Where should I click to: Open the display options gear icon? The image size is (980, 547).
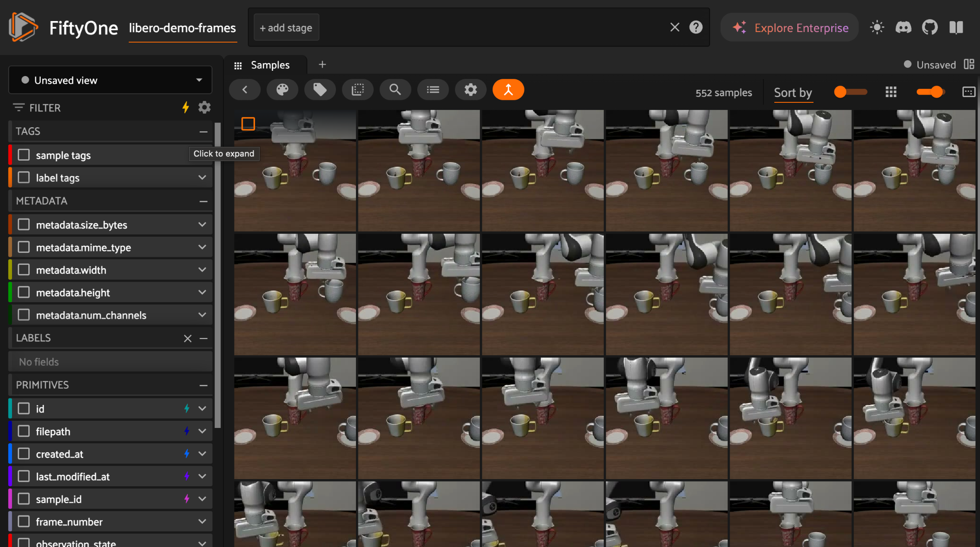[x=471, y=89]
